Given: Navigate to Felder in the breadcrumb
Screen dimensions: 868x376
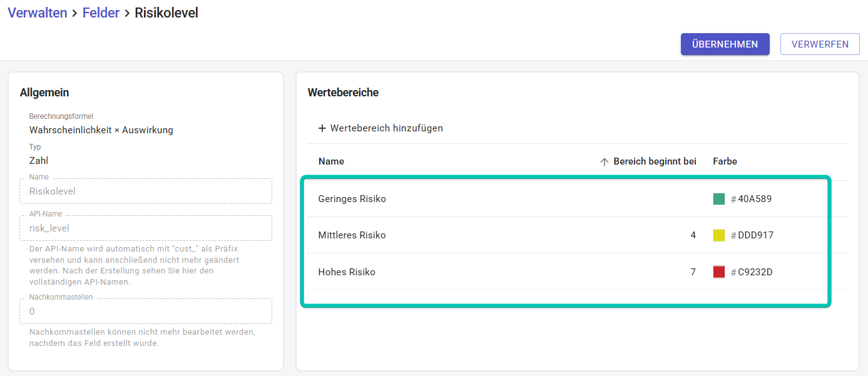Looking at the screenshot, I should click(x=101, y=13).
